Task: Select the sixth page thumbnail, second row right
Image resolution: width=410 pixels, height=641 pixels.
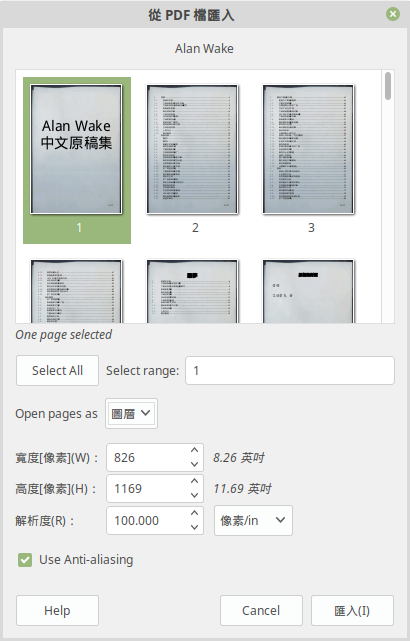Action: (x=308, y=291)
